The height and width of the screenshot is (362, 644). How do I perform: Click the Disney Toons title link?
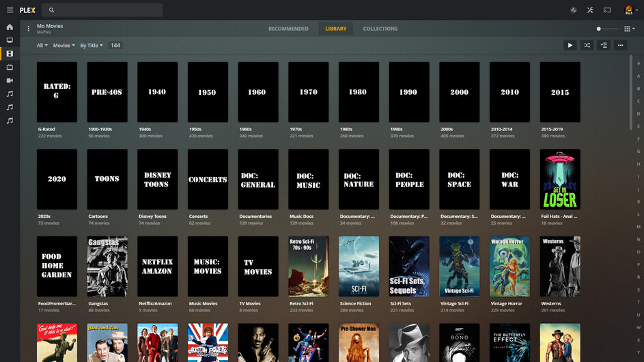click(152, 216)
